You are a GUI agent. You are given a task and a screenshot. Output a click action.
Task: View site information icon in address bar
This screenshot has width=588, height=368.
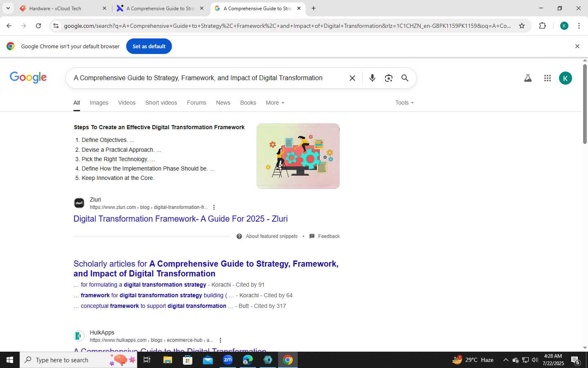click(x=56, y=26)
